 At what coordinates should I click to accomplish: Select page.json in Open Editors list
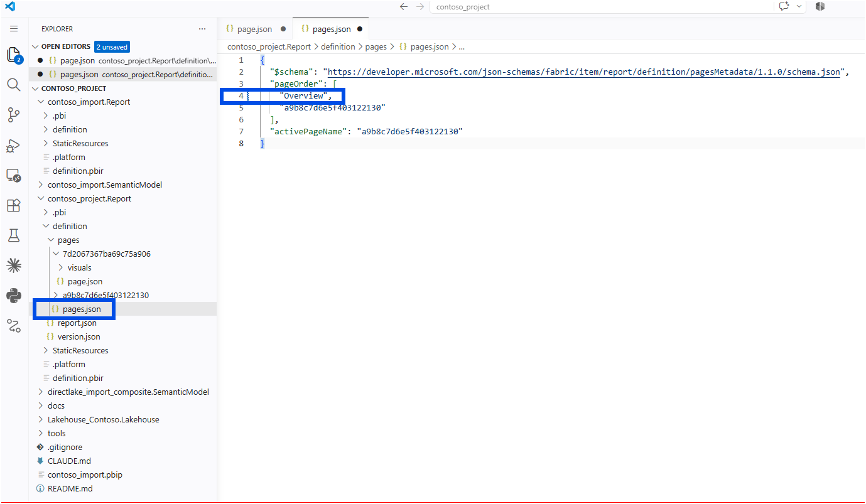(123, 60)
